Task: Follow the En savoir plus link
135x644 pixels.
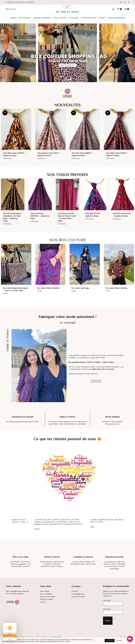Action: [96, 380]
